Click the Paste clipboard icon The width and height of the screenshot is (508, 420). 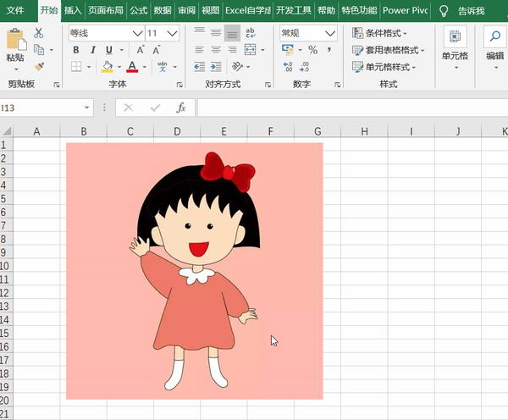(16, 40)
